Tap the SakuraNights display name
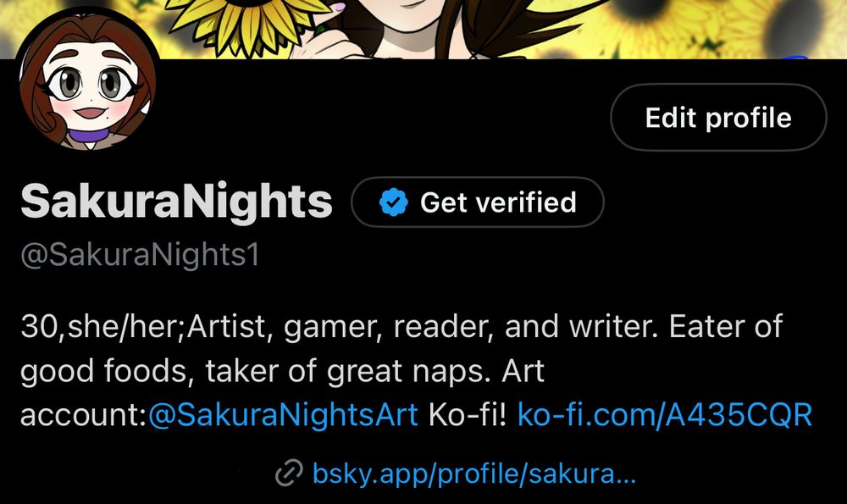Image resolution: width=847 pixels, height=504 pixels. (177, 202)
